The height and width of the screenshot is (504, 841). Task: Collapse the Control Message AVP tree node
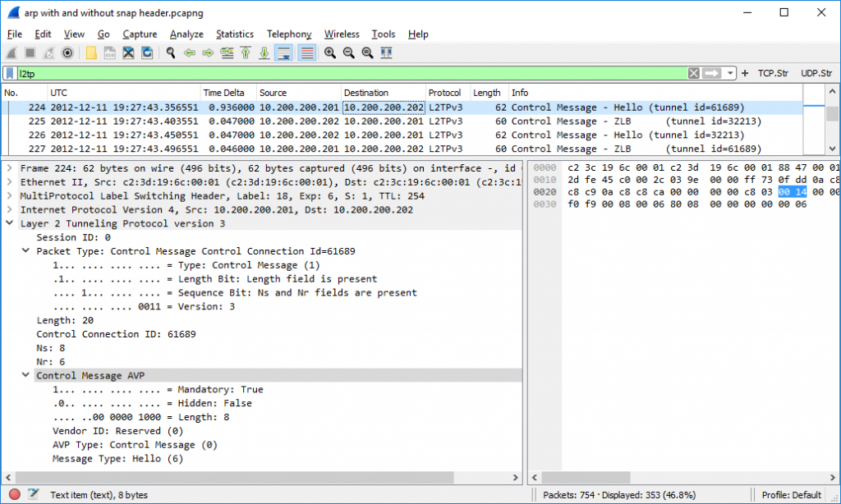click(25, 375)
